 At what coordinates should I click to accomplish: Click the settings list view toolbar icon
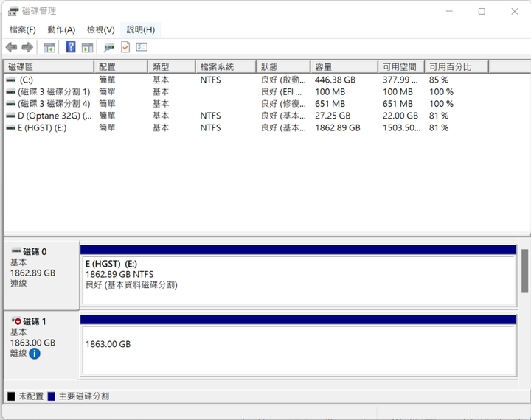[142, 47]
